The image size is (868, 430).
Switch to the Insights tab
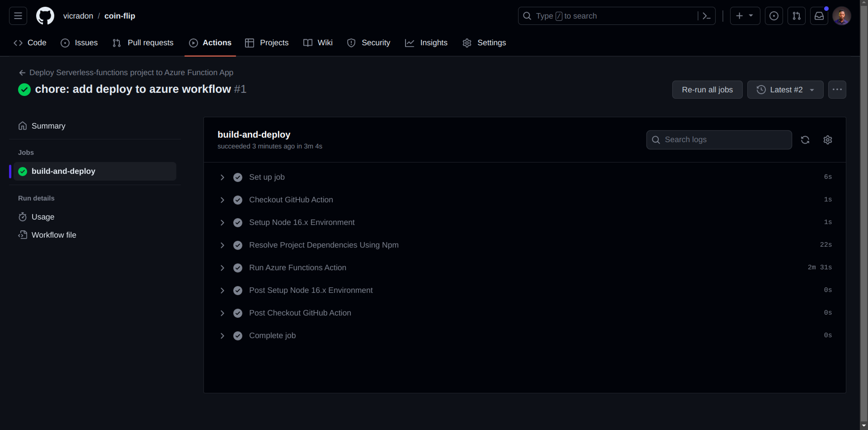tap(426, 43)
